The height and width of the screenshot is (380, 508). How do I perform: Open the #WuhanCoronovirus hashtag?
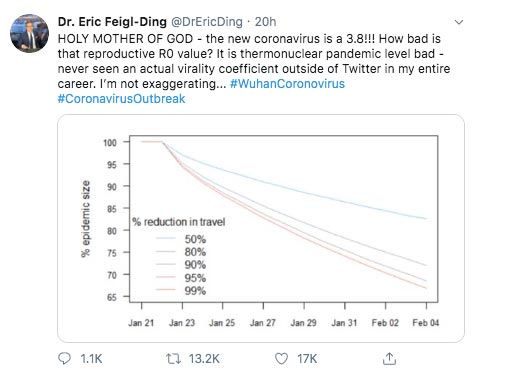287,84
